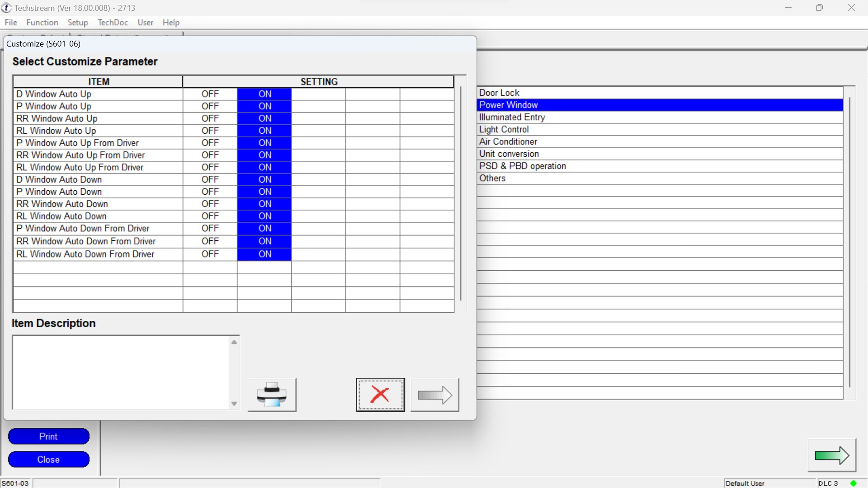Open the Function menu
This screenshot has width=868, height=488.
tap(42, 23)
